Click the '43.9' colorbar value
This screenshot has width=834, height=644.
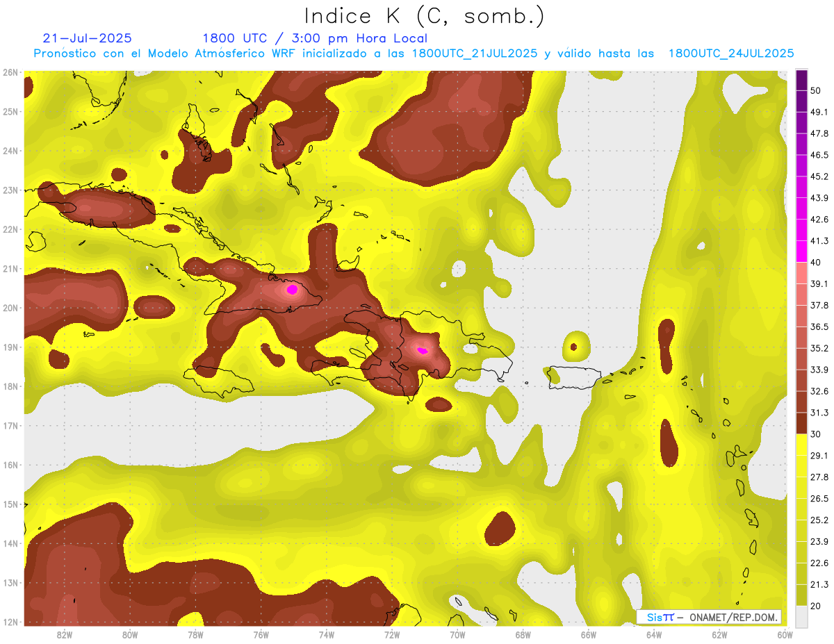[x=819, y=198]
